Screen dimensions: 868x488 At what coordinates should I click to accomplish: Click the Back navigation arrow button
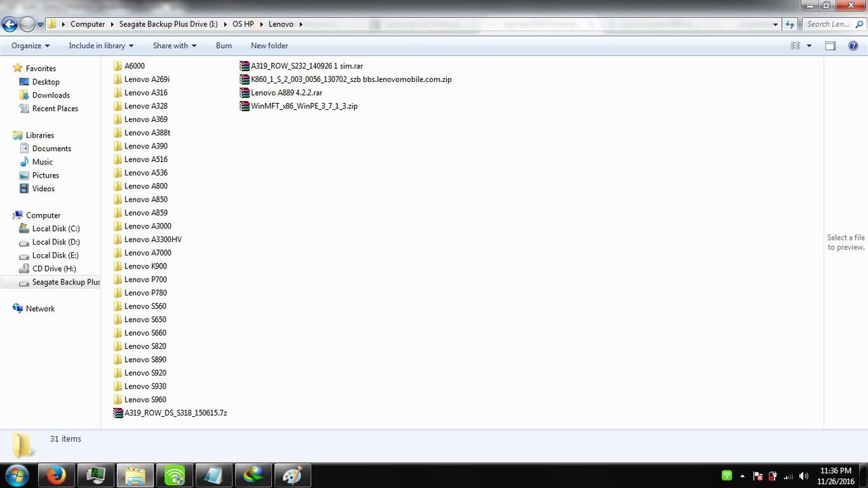(9, 24)
